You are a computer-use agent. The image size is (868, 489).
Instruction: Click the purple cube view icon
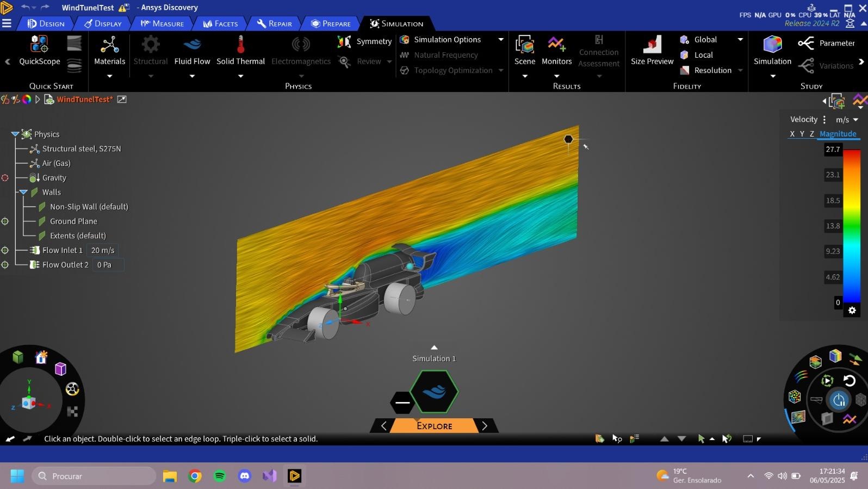click(x=60, y=369)
